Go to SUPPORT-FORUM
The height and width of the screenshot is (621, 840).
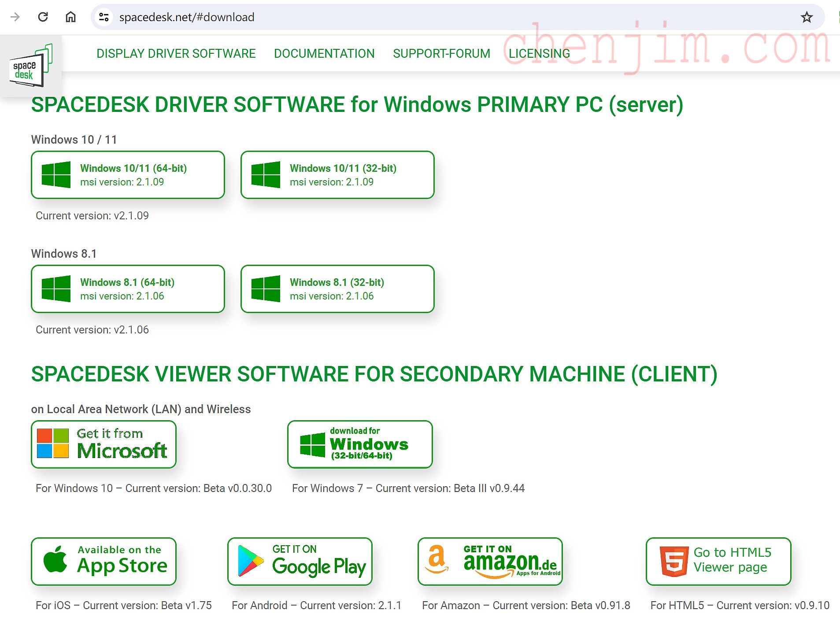(441, 53)
